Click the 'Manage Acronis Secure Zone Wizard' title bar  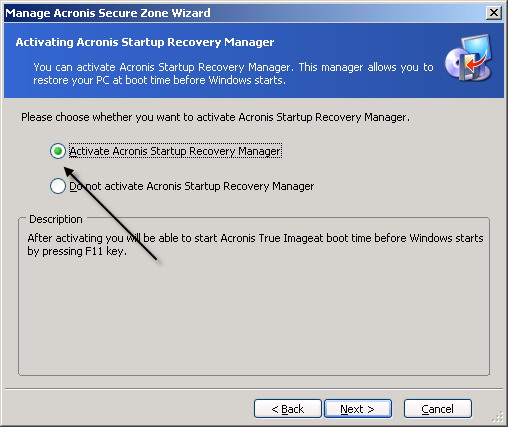245,13
